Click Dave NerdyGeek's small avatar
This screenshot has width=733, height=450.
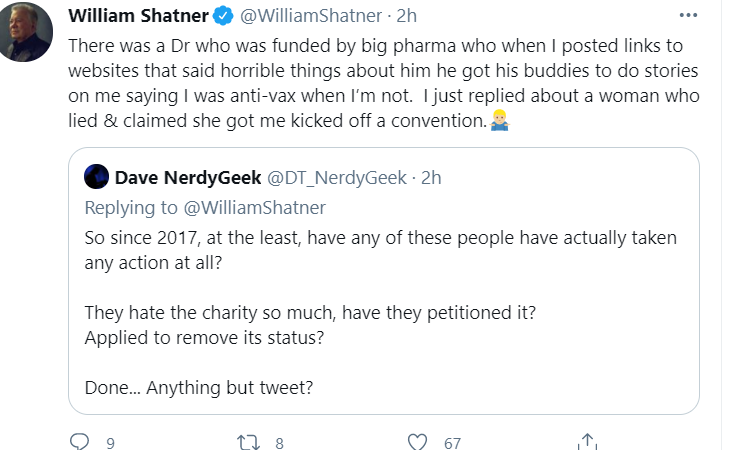97,178
